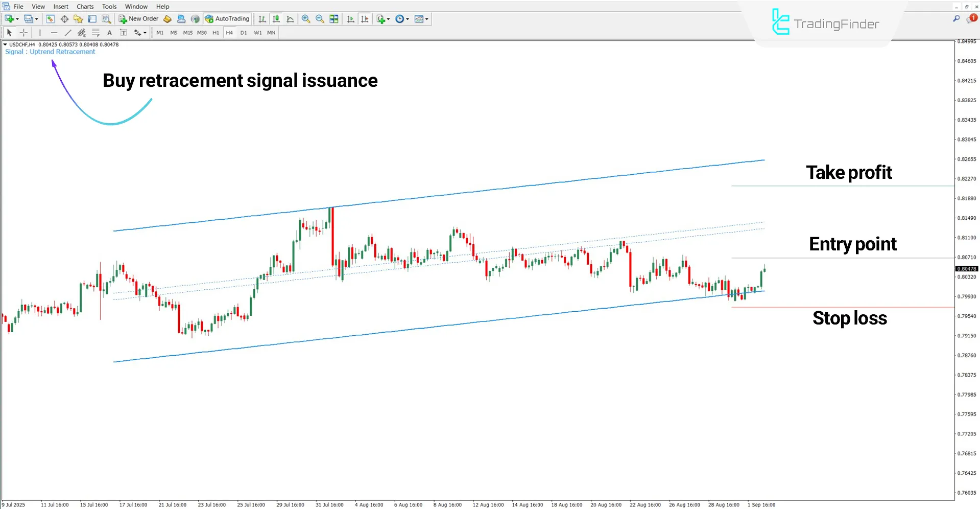Select the Horizontal Line drawing tool
Viewport: 980px width, 509px height.
[54, 33]
